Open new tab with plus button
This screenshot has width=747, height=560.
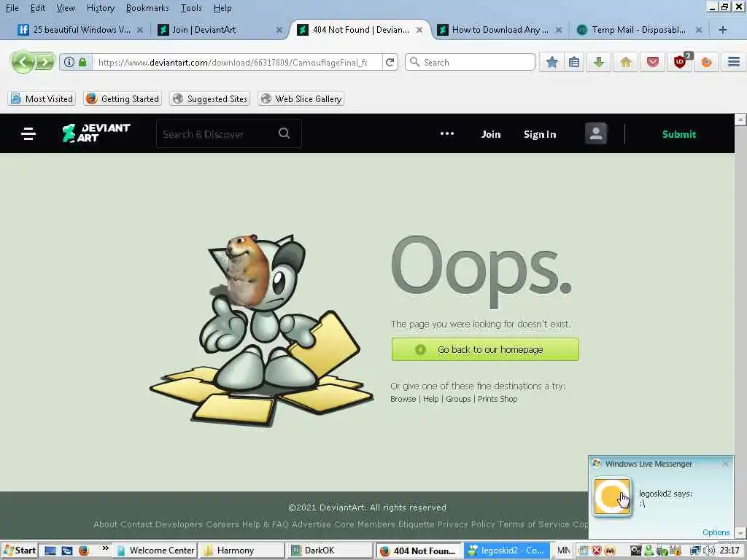click(x=723, y=29)
